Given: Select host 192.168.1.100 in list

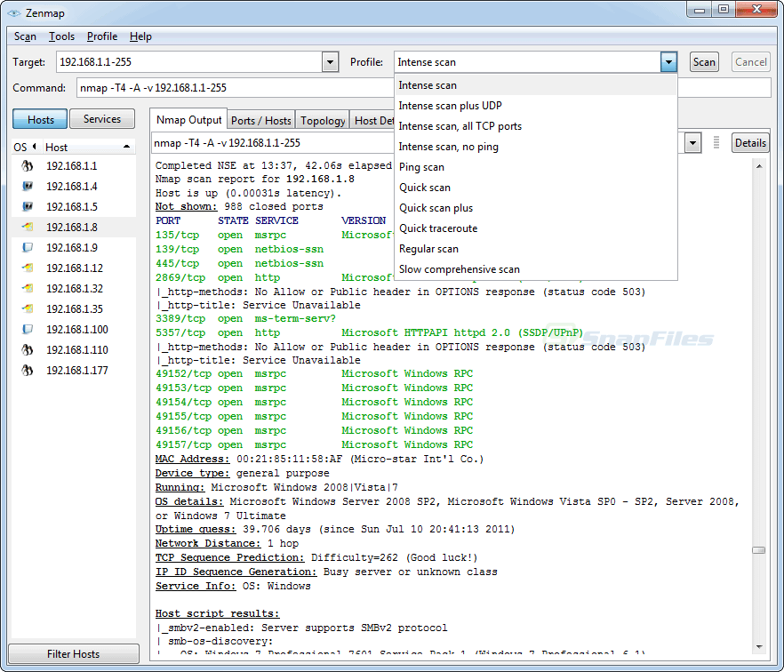Looking at the screenshot, I should pyautogui.click(x=74, y=330).
